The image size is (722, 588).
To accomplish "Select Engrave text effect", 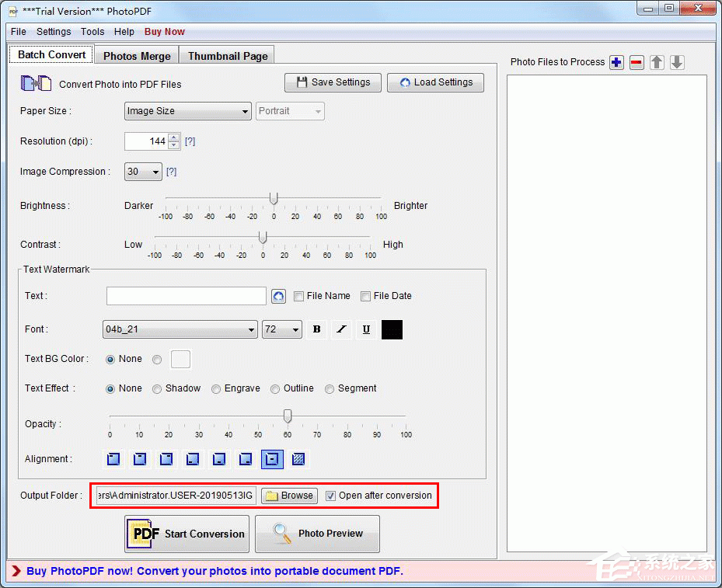I will click(216, 389).
